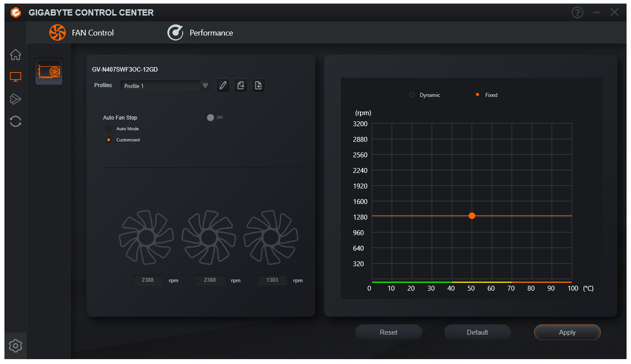Go to the Home sidebar icon

pos(16,55)
